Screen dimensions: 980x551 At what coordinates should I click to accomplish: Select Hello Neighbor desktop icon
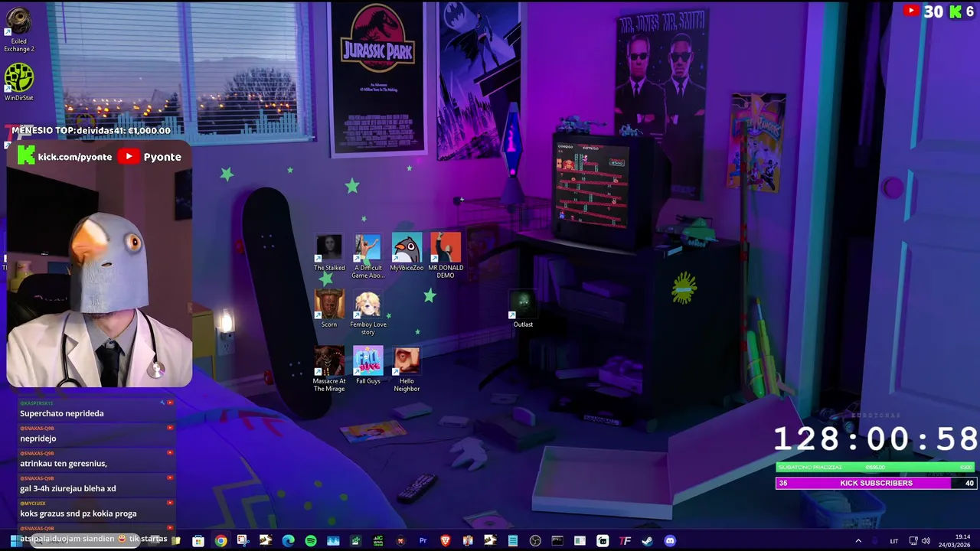point(407,370)
